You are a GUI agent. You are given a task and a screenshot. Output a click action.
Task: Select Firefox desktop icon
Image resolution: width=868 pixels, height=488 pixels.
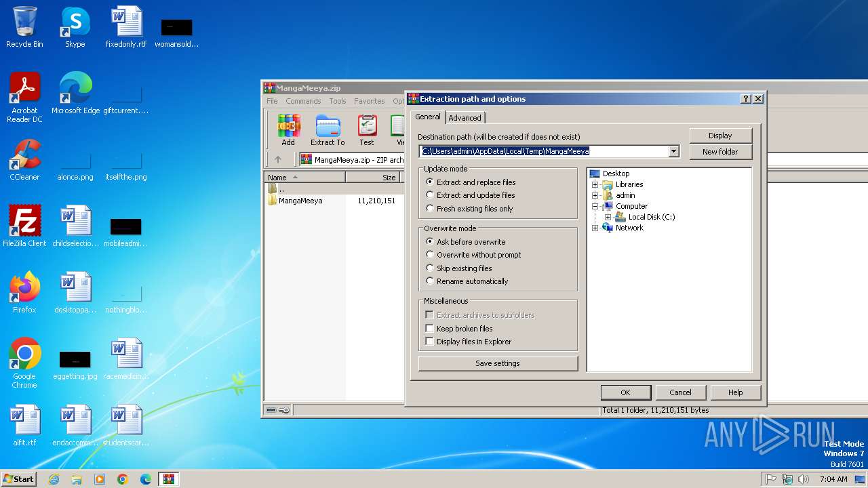pyautogui.click(x=24, y=293)
